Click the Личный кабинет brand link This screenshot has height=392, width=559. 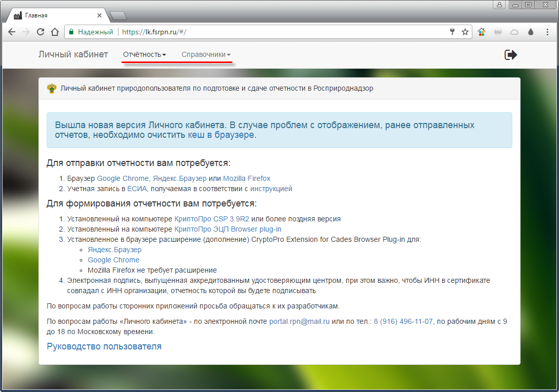pos(73,54)
